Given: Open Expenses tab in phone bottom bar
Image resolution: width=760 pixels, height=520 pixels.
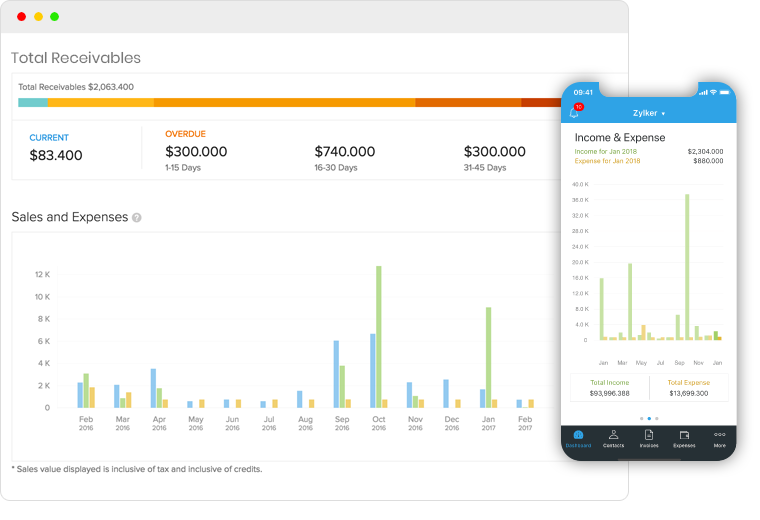Looking at the screenshot, I should (684, 439).
